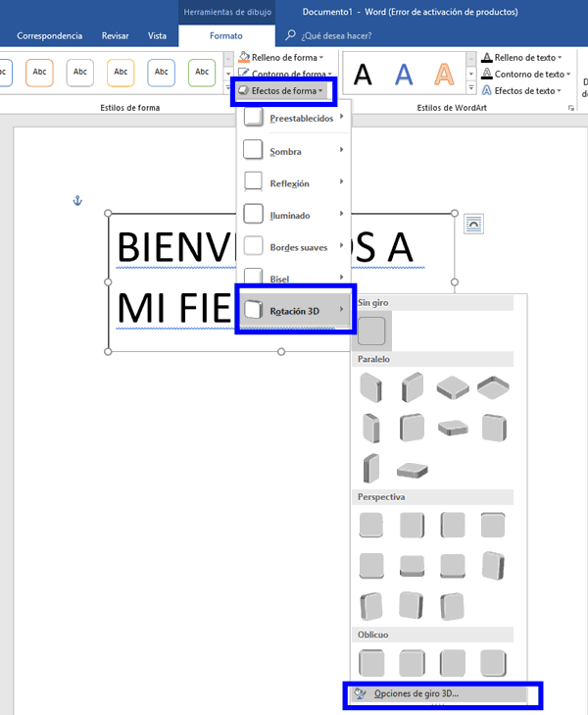
Task: Expand the WordArt styles gallery
Action: coord(471,88)
